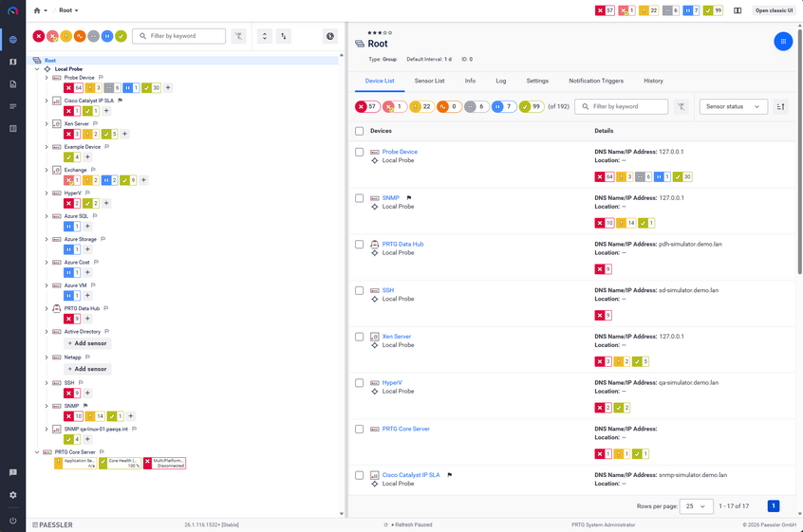Collapse the Local Probe tree node
803x532 pixels.
point(37,69)
